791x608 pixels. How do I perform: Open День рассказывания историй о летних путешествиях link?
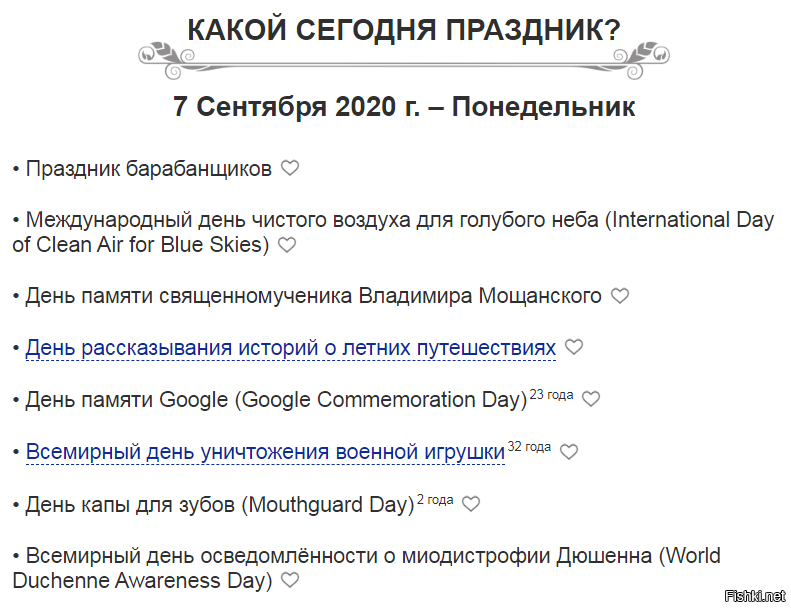[290, 348]
